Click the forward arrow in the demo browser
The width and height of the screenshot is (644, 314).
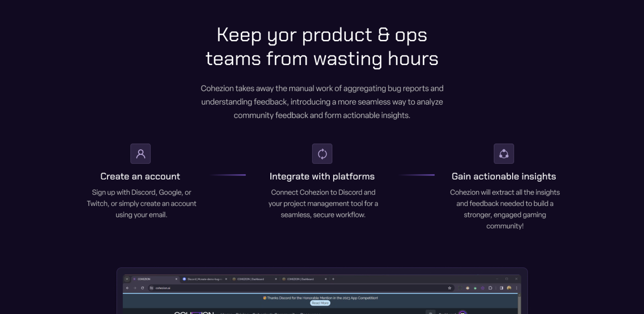(135, 288)
